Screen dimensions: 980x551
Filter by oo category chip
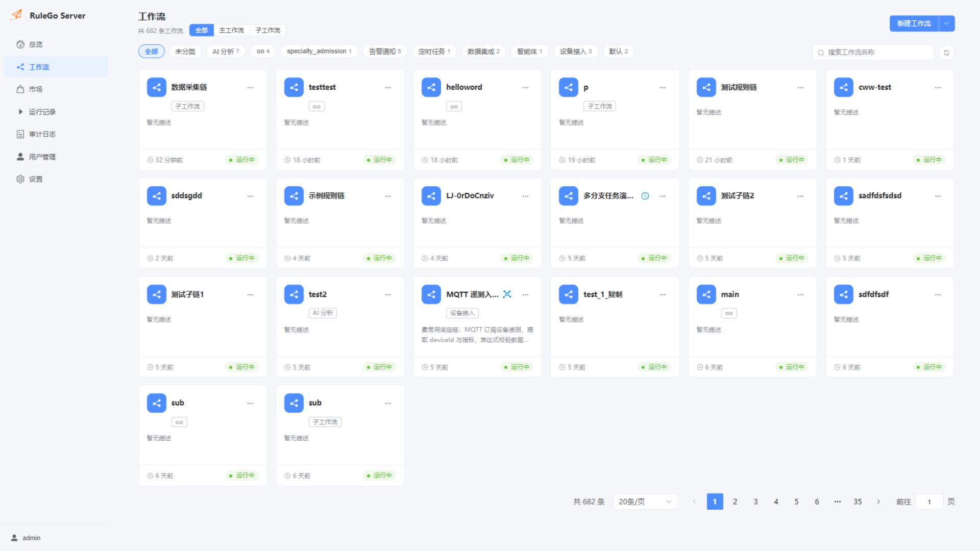point(263,52)
